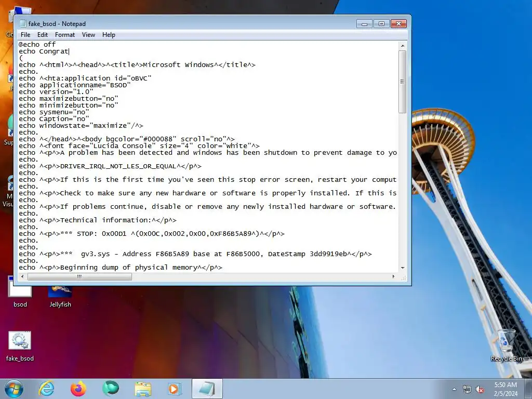532x399 pixels.
Task: Click the vertical scrollbar down arrow
Action: tap(403, 268)
